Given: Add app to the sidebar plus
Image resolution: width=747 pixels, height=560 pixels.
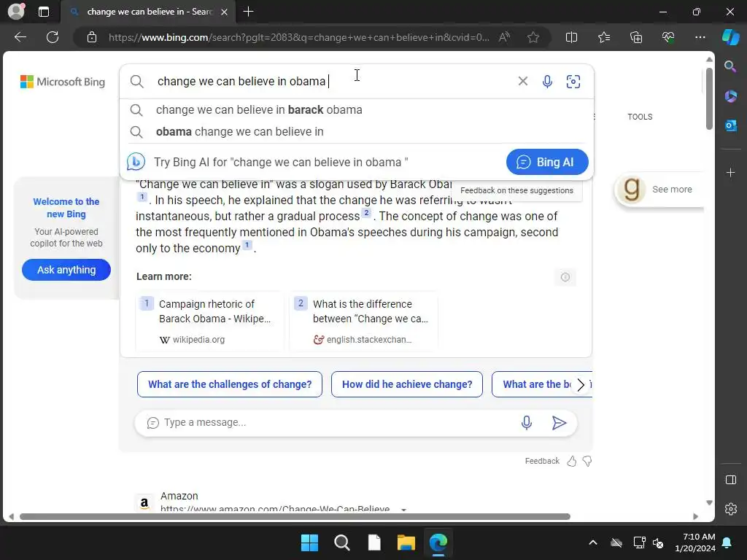Looking at the screenshot, I should (x=730, y=172).
